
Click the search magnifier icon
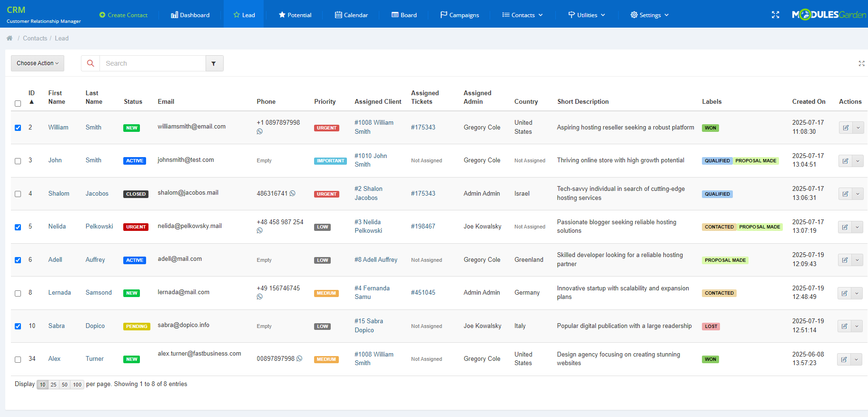[90, 63]
